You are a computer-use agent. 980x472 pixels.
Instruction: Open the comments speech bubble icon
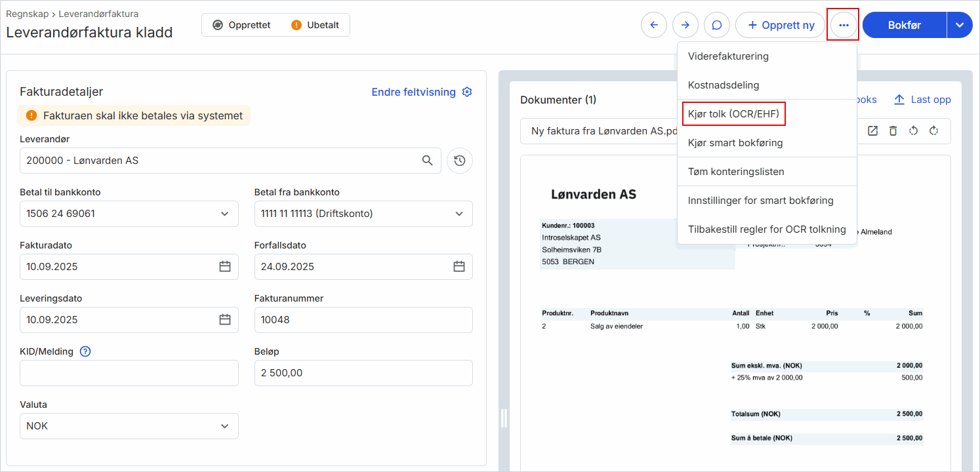point(717,25)
